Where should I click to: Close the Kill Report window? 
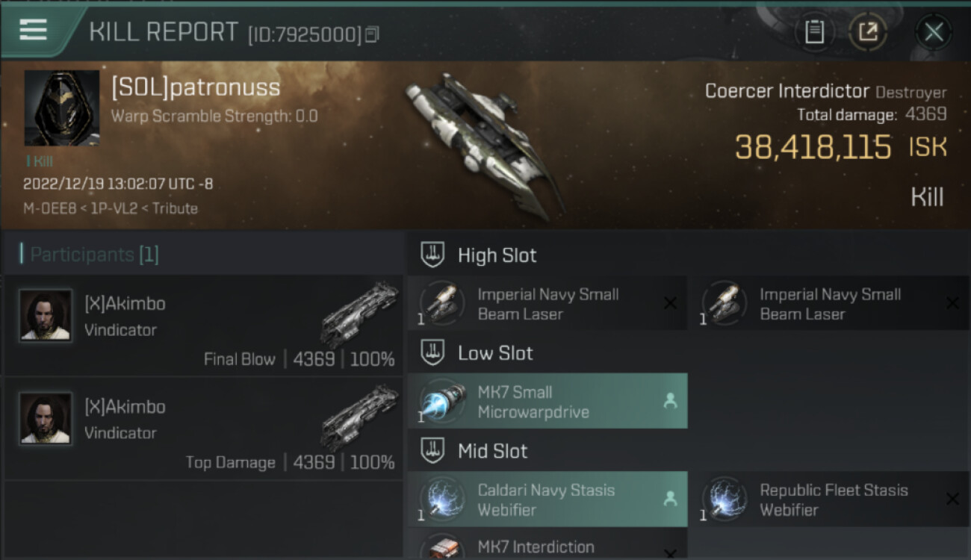[x=934, y=32]
